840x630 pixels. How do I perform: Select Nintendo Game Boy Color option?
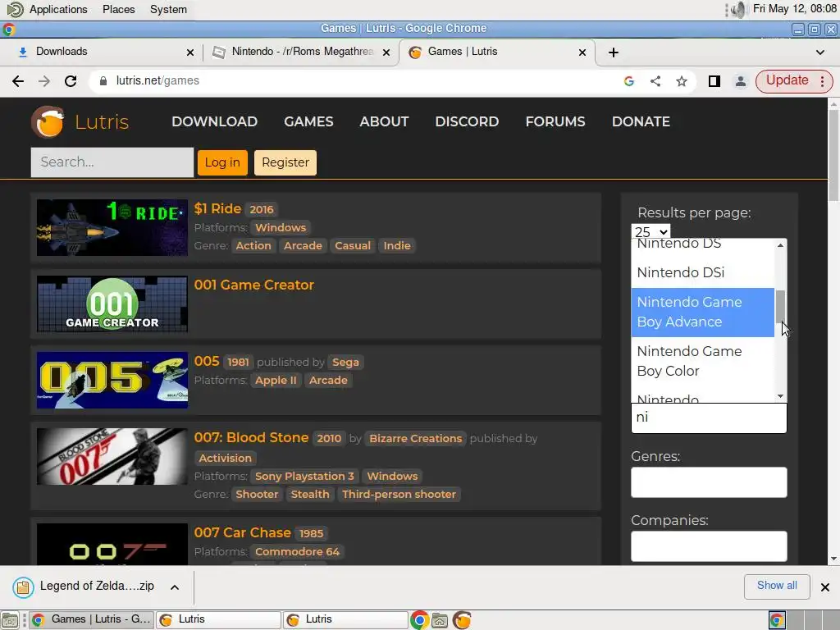coord(702,362)
